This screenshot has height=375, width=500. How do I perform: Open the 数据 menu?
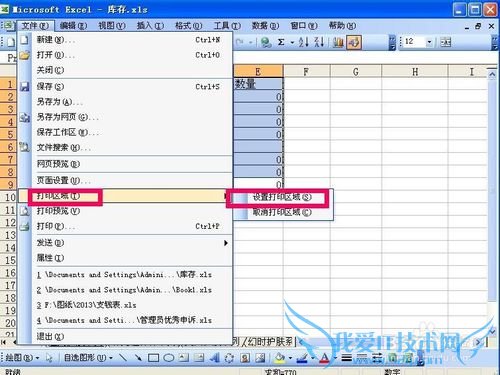[x=265, y=26]
